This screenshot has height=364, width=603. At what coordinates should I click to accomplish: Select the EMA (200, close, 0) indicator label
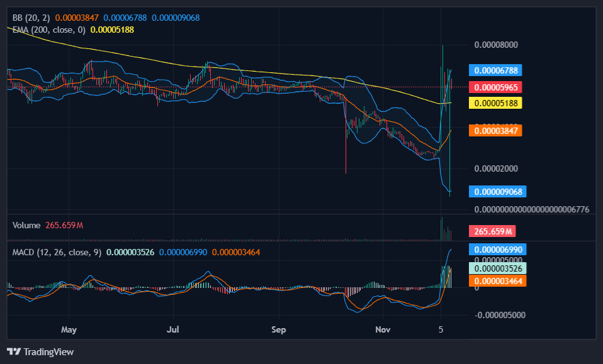point(50,30)
